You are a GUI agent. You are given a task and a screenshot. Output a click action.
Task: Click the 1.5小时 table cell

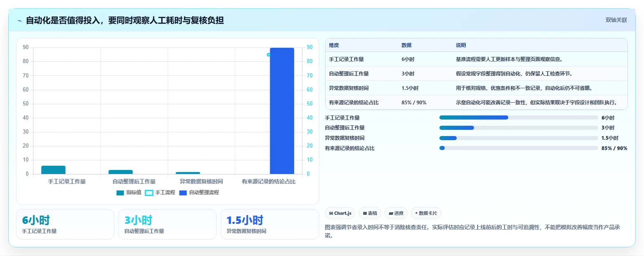[x=410, y=88]
